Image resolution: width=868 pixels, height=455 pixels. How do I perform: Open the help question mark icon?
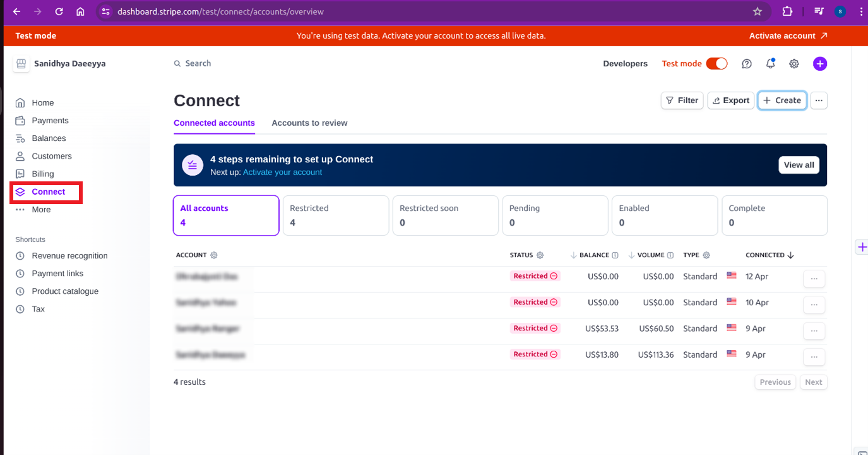(x=747, y=64)
